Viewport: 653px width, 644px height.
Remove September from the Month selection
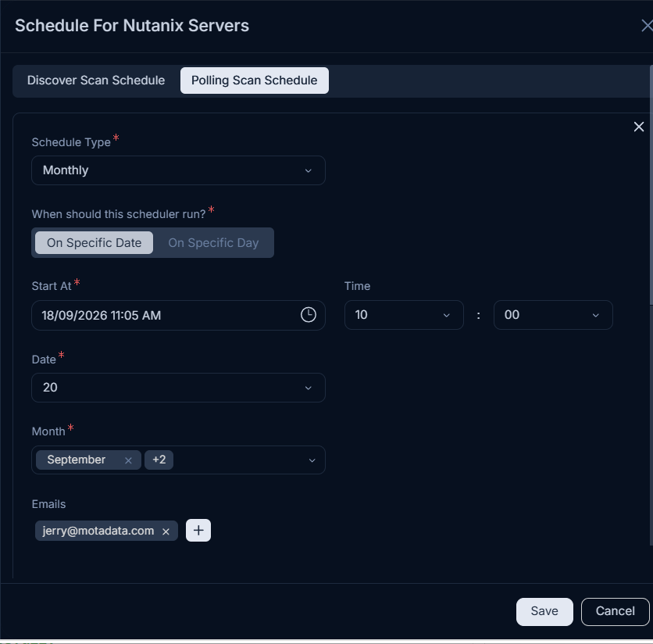point(128,460)
